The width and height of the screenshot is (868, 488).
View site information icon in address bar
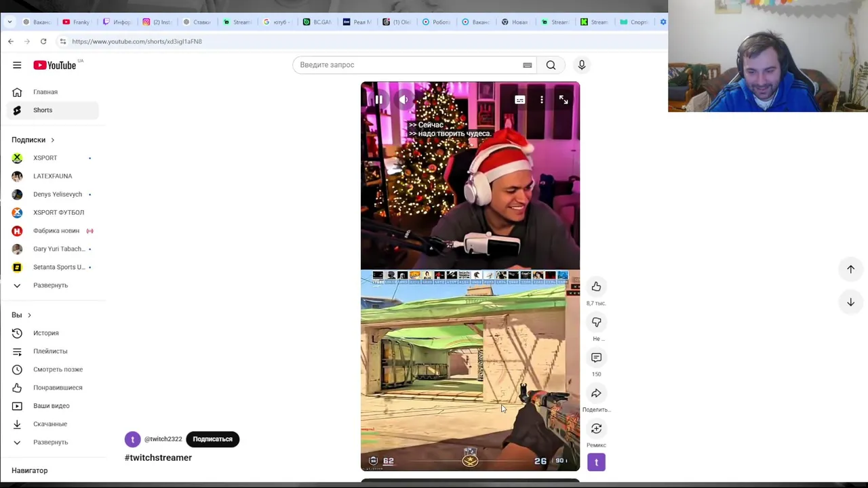click(x=62, y=41)
